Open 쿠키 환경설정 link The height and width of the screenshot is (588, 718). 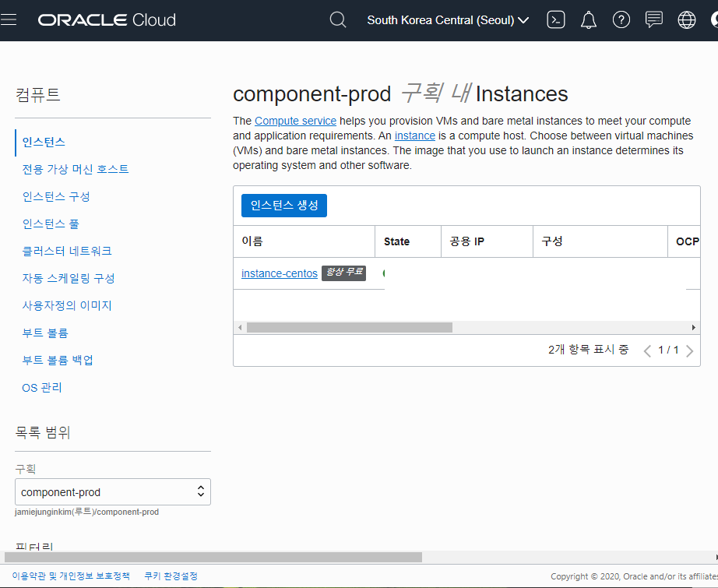[x=171, y=576]
